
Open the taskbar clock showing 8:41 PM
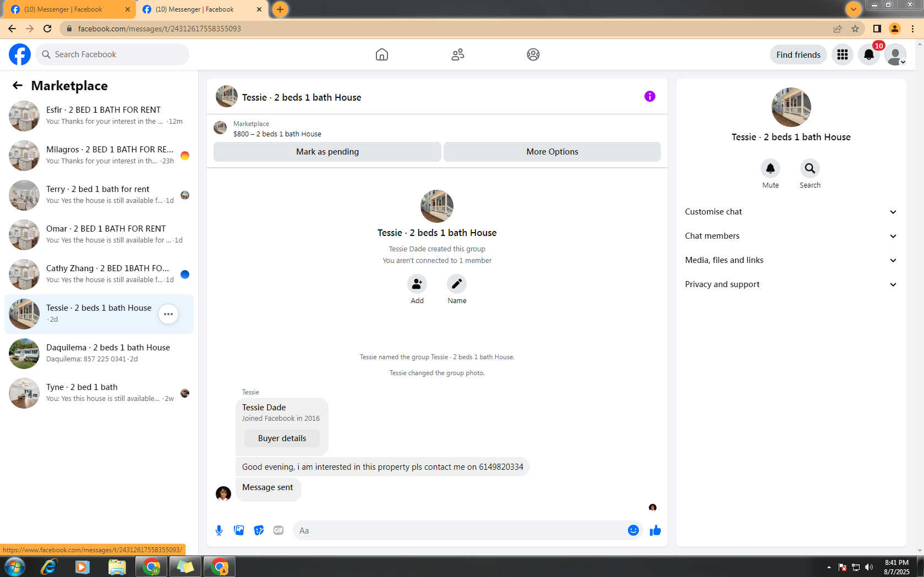[896, 567]
